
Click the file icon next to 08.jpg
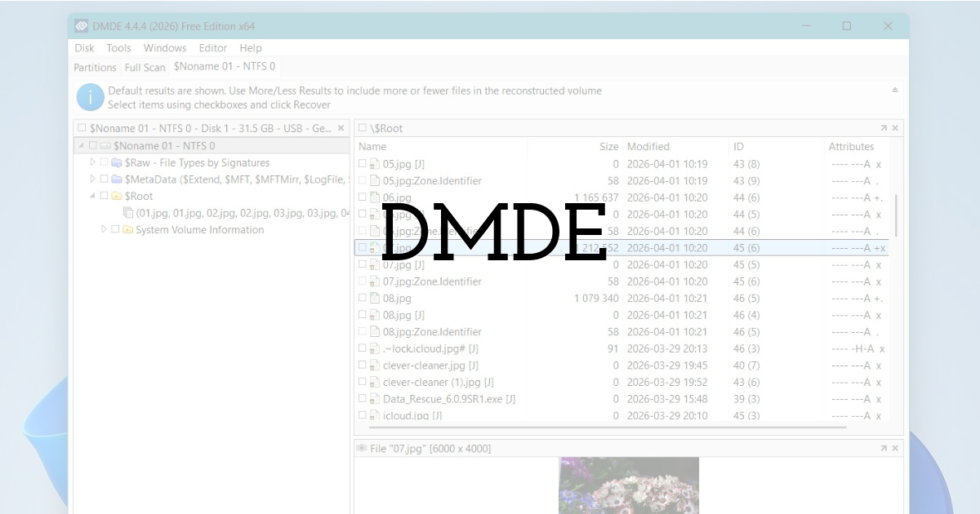(x=373, y=298)
